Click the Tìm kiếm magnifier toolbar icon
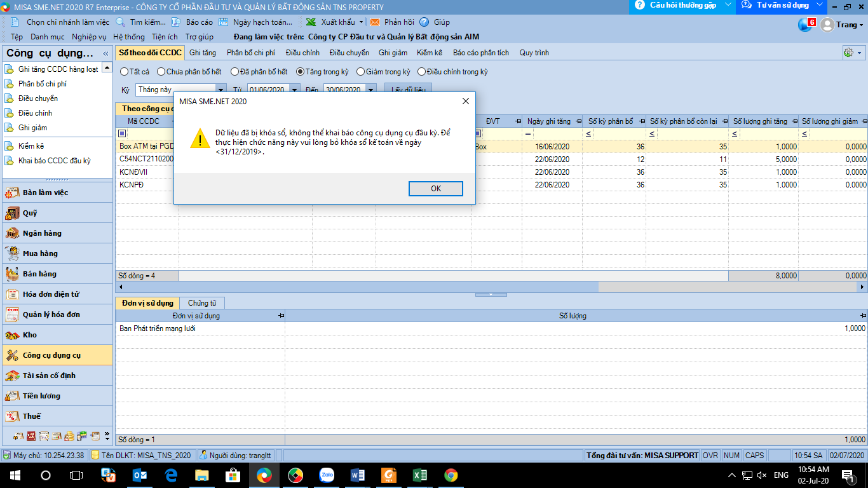This screenshot has width=868, height=488. click(121, 22)
